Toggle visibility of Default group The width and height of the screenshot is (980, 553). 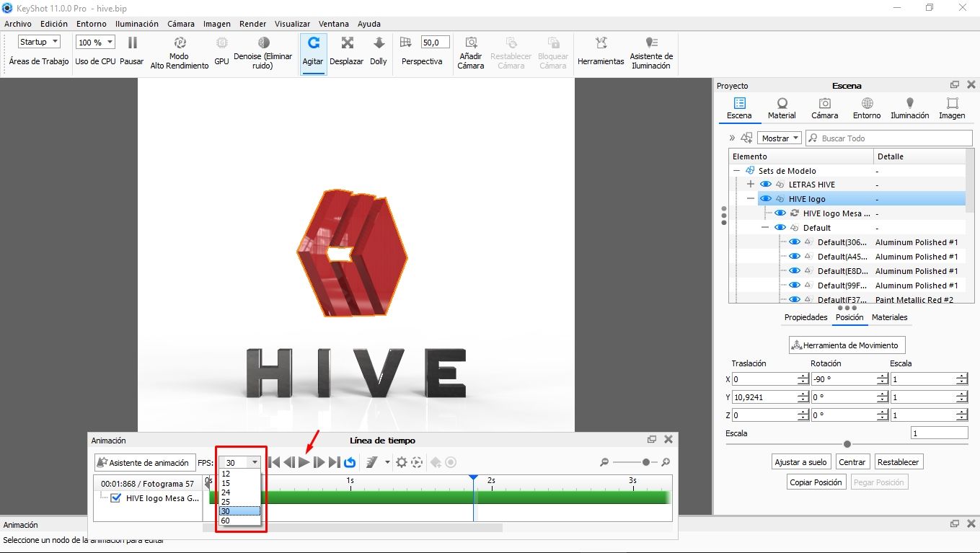[780, 228]
